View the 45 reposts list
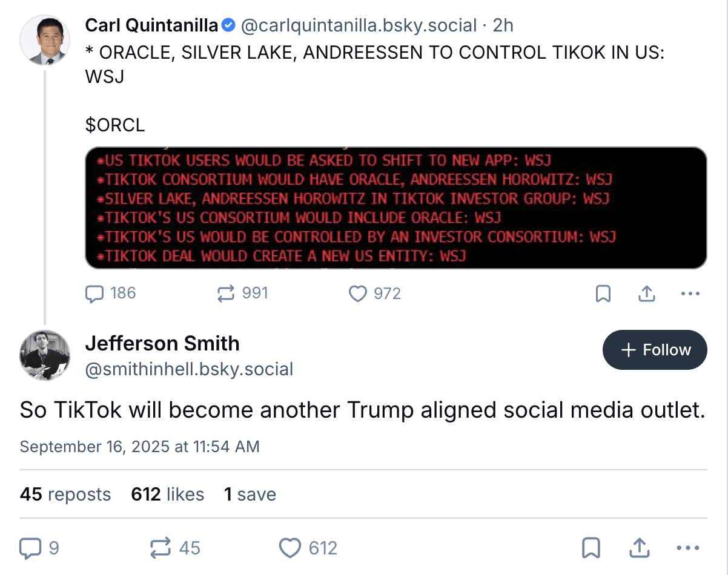Viewport: 728px width, 575px height. (65, 494)
